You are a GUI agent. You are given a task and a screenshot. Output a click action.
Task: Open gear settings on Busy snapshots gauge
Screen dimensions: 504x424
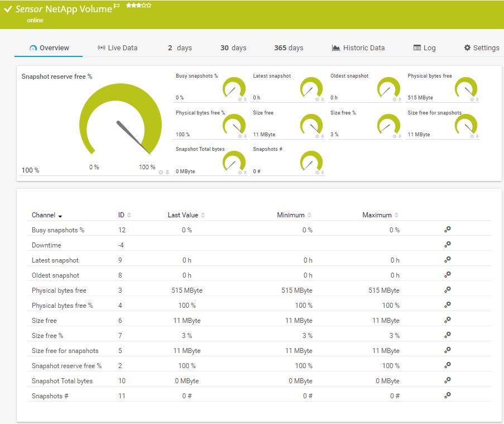click(240, 99)
